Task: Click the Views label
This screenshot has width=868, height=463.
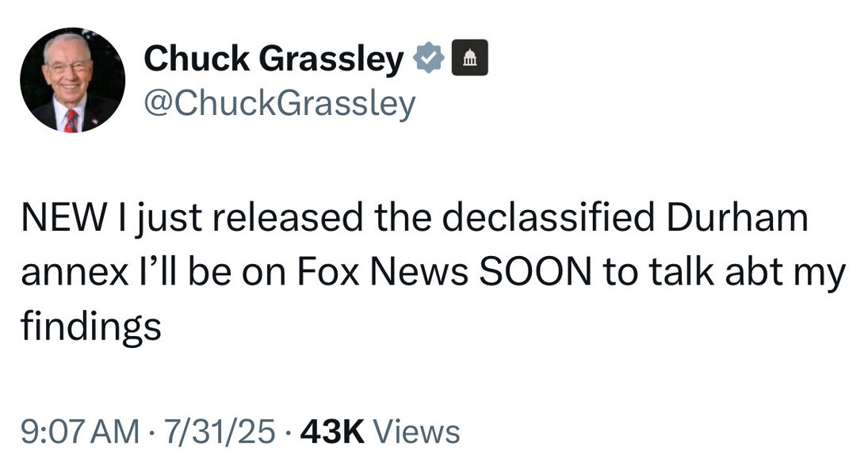Action: [416, 432]
